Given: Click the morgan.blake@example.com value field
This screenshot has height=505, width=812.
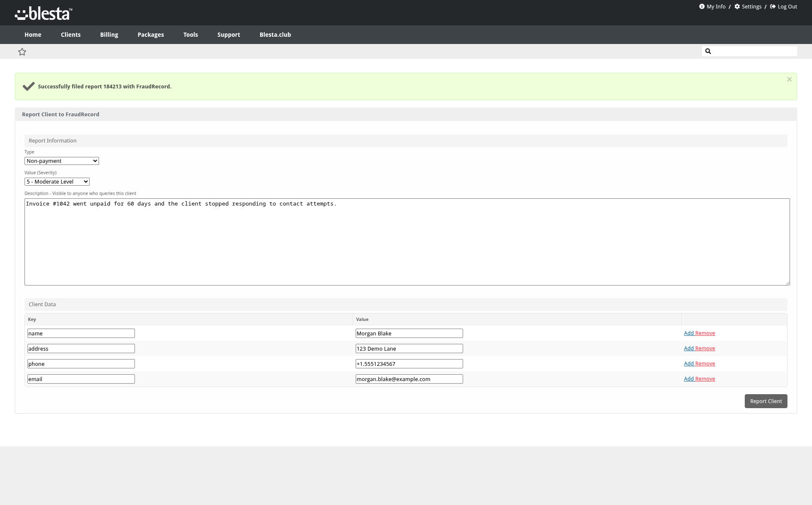Looking at the screenshot, I should 409,379.
